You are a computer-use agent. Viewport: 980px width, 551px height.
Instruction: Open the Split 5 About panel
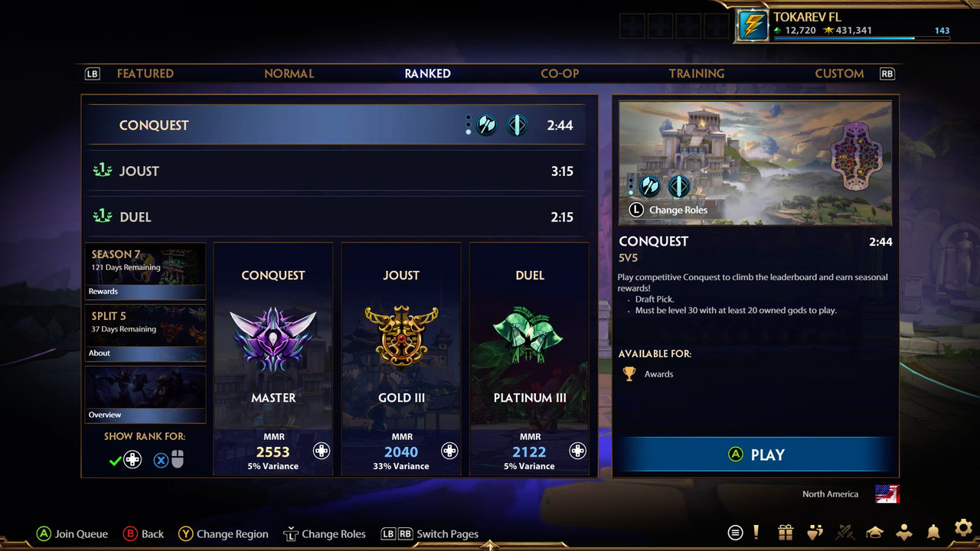[145, 333]
